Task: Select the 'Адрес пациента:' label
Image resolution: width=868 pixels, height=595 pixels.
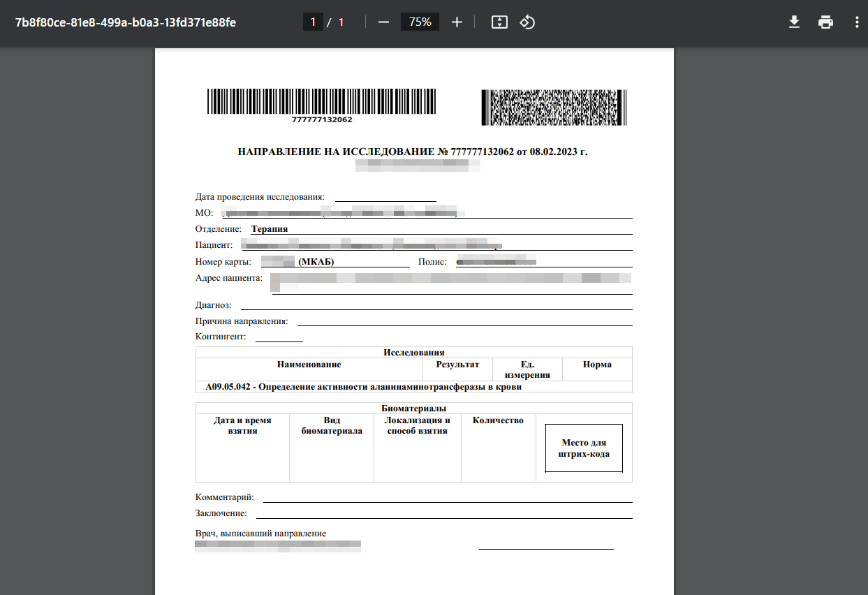Action: click(x=229, y=278)
